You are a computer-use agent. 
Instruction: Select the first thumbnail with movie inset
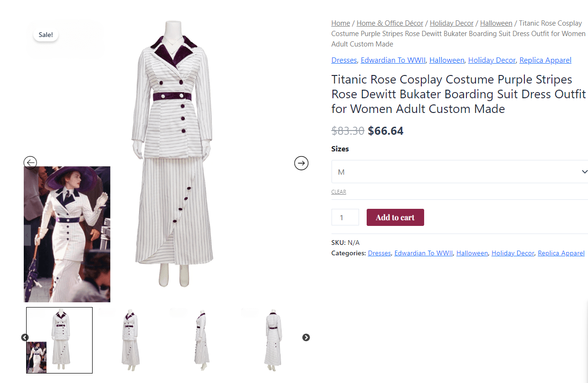(59, 340)
